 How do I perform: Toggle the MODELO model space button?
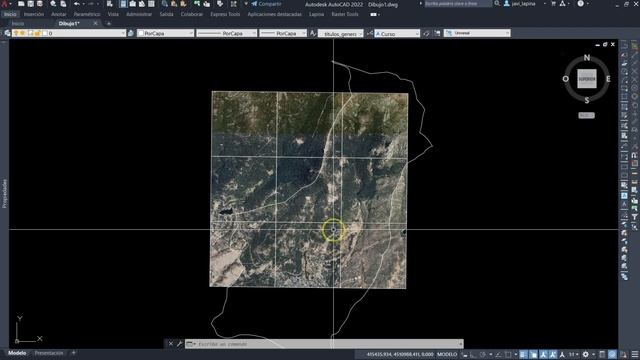click(447, 354)
